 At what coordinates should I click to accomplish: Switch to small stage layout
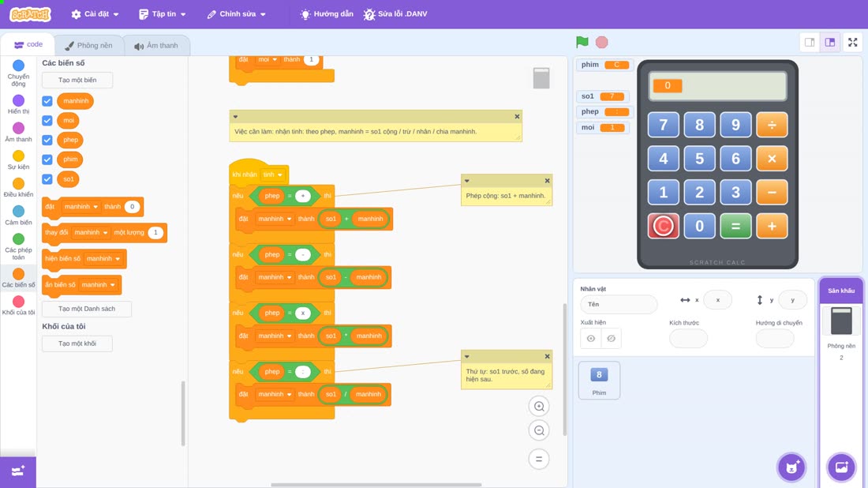click(x=810, y=43)
